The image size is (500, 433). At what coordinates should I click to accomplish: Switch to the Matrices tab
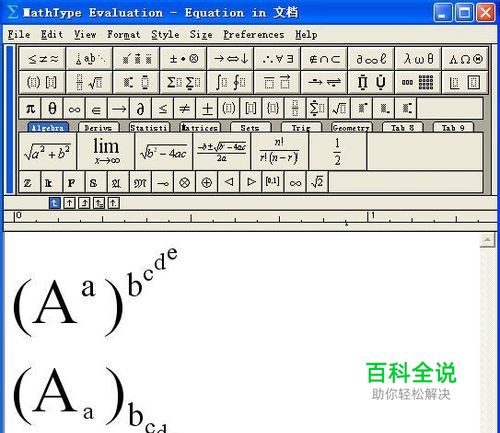[200, 128]
